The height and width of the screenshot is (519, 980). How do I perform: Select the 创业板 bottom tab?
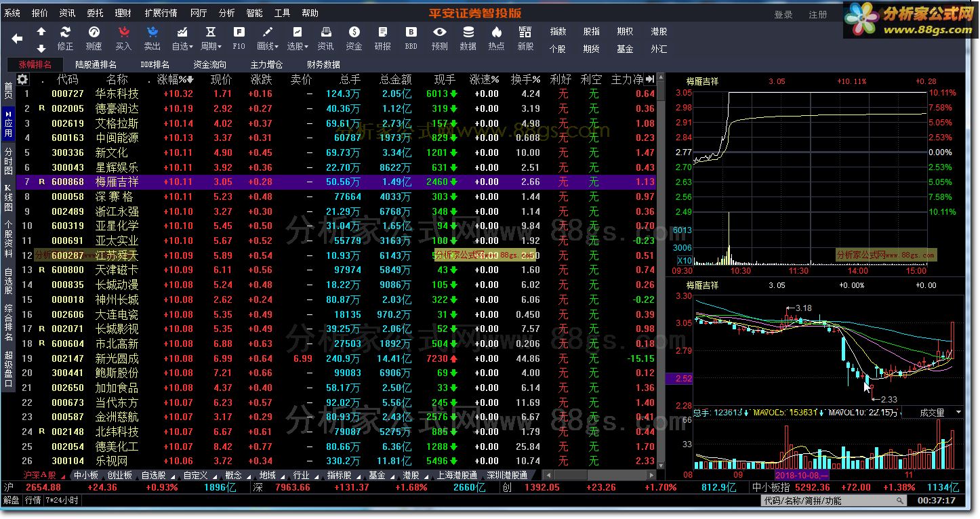[x=120, y=476]
